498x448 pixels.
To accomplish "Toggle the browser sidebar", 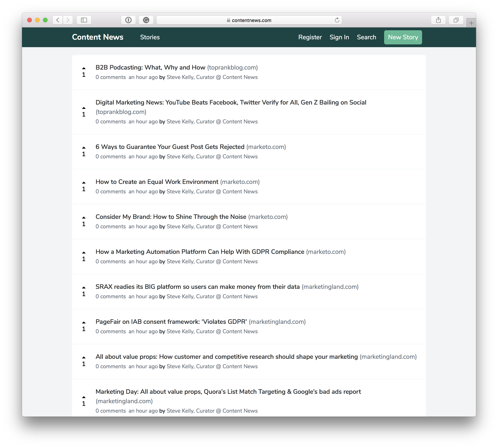I will tap(84, 20).
